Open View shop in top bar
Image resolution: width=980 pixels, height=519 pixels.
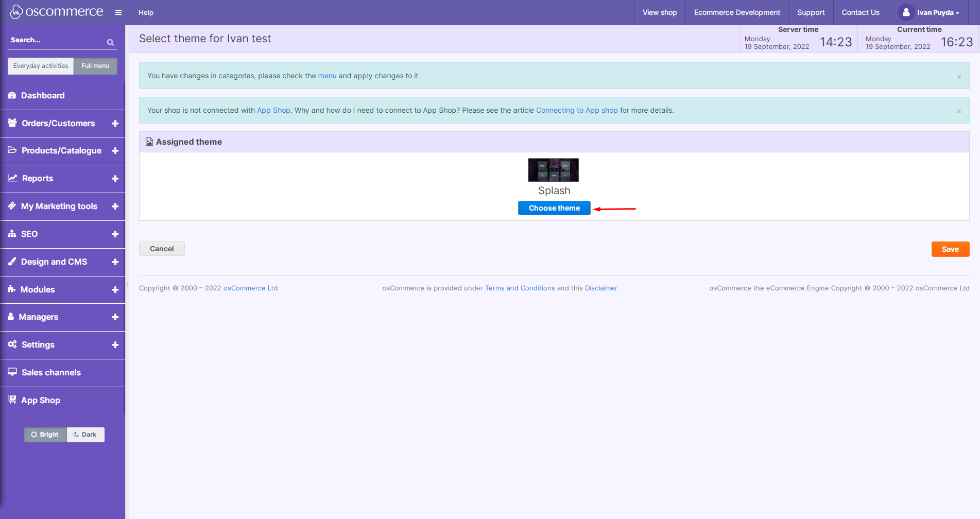click(659, 12)
